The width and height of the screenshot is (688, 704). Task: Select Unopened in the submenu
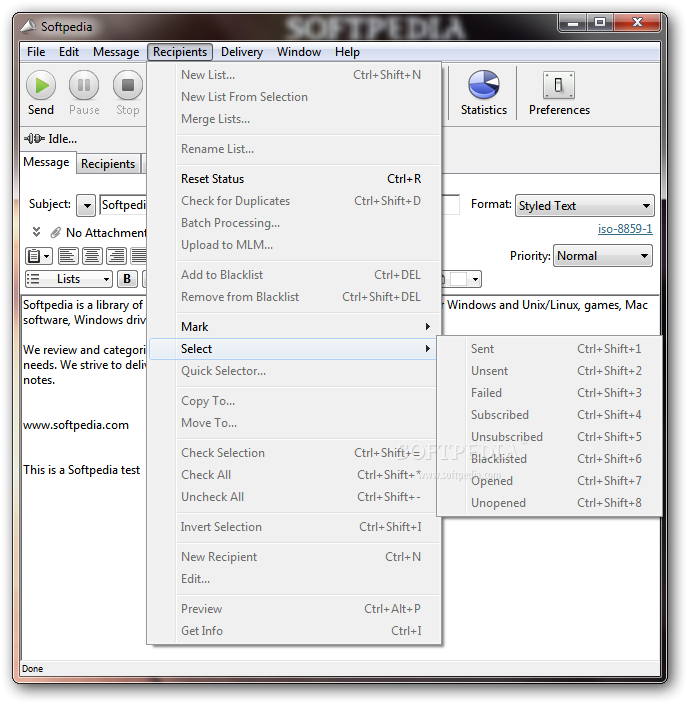click(550, 503)
